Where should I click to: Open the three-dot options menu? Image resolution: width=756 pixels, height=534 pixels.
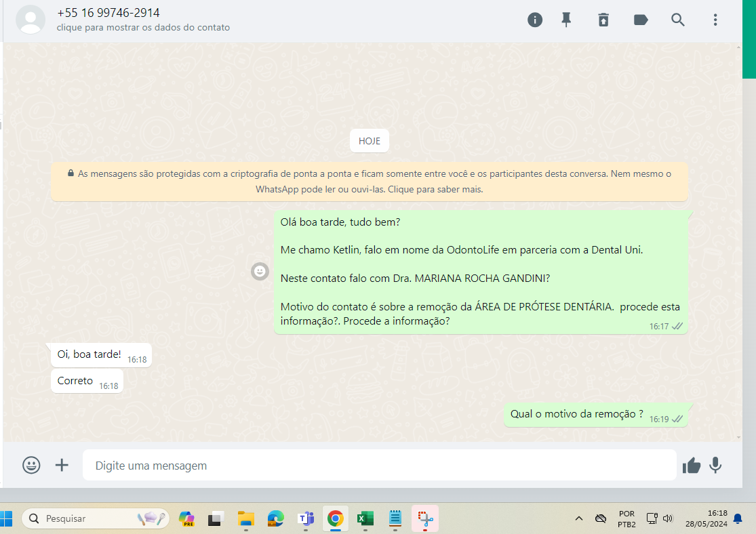[x=715, y=20]
